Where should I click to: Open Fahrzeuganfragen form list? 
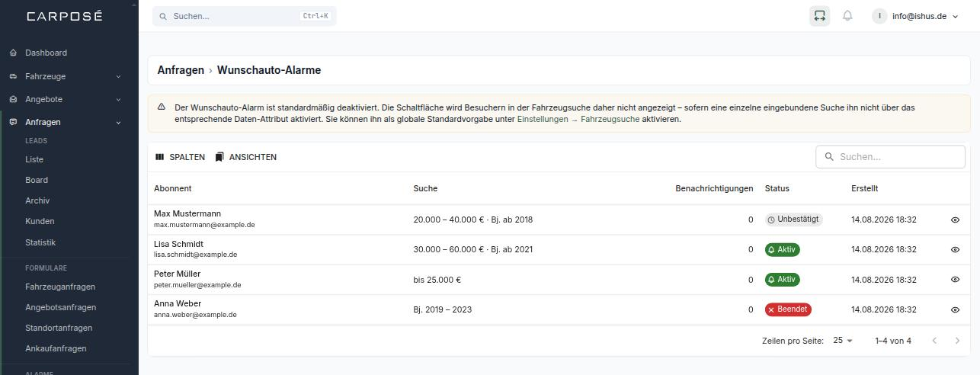pos(60,287)
